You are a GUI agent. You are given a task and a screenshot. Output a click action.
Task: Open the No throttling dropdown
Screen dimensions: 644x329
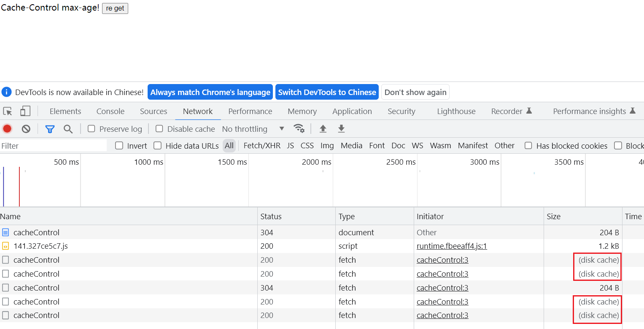(253, 129)
